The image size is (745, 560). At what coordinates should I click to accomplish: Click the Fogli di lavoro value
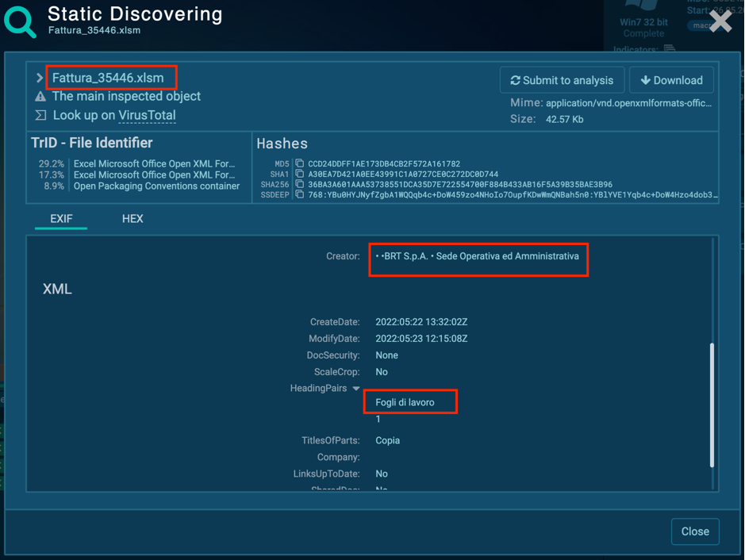tap(405, 403)
